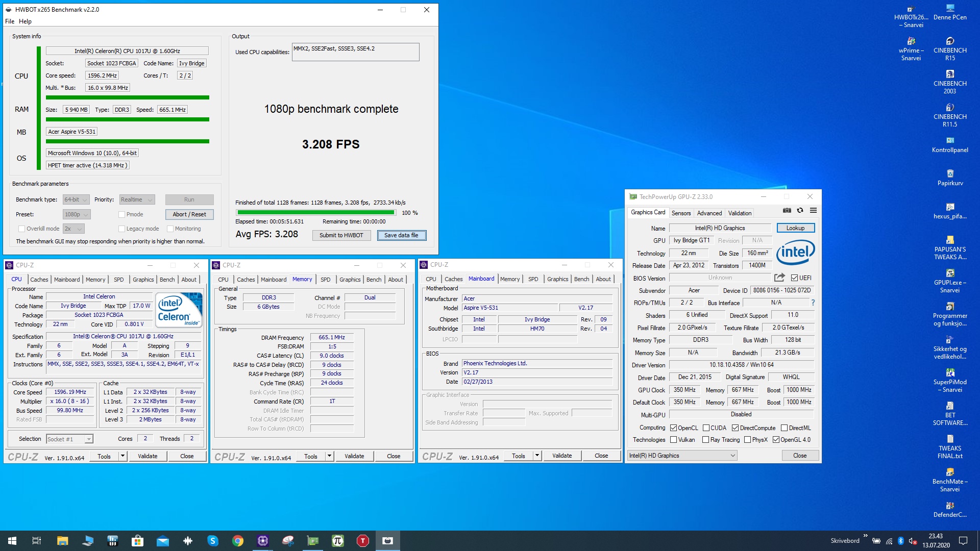Image resolution: width=980 pixels, height=551 pixels.
Task: Open the SuperPiMod shortcut desktop icon
Action: pyautogui.click(x=950, y=381)
